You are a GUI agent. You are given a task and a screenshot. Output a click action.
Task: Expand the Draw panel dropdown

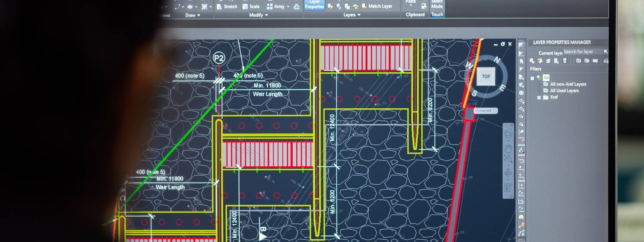point(193,15)
